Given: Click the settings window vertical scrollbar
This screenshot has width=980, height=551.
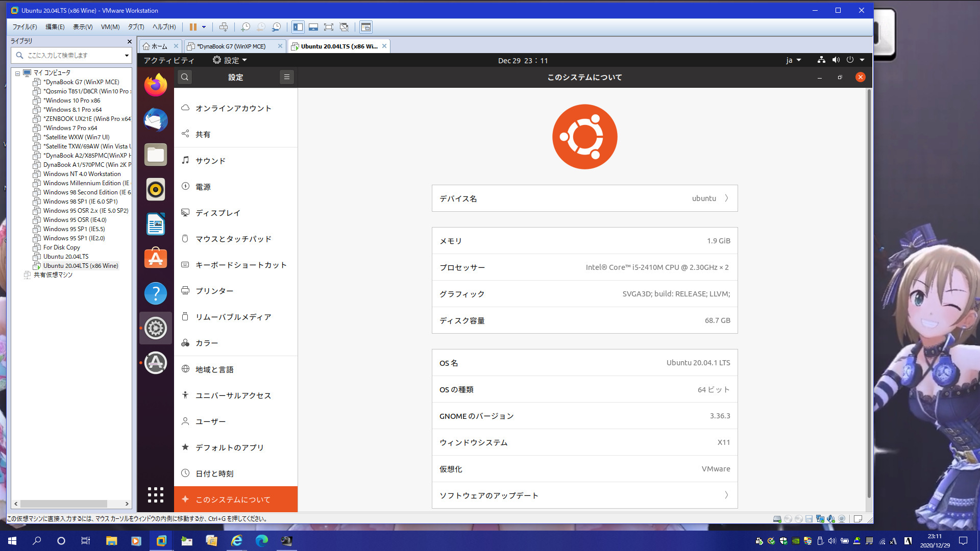Looking at the screenshot, I should pos(869,293).
